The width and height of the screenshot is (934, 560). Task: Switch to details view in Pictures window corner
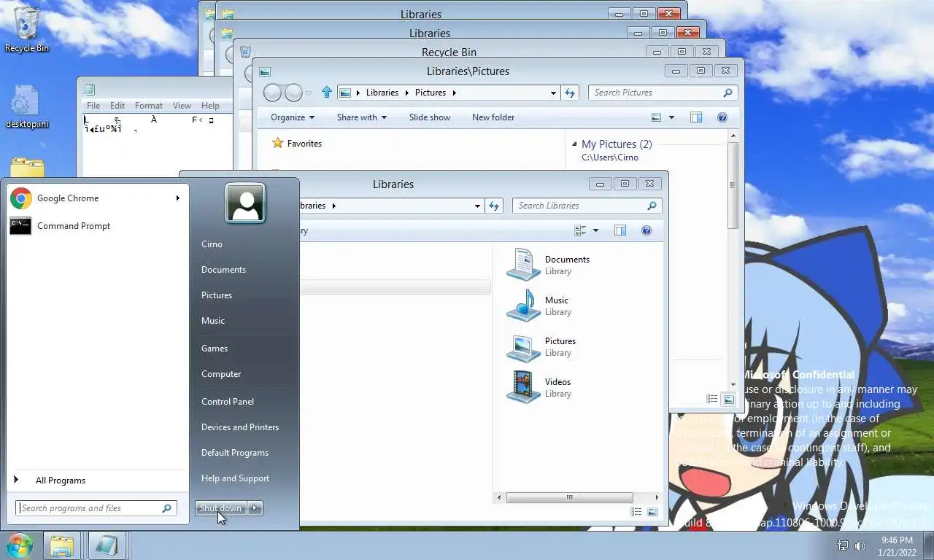tap(712, 399)
